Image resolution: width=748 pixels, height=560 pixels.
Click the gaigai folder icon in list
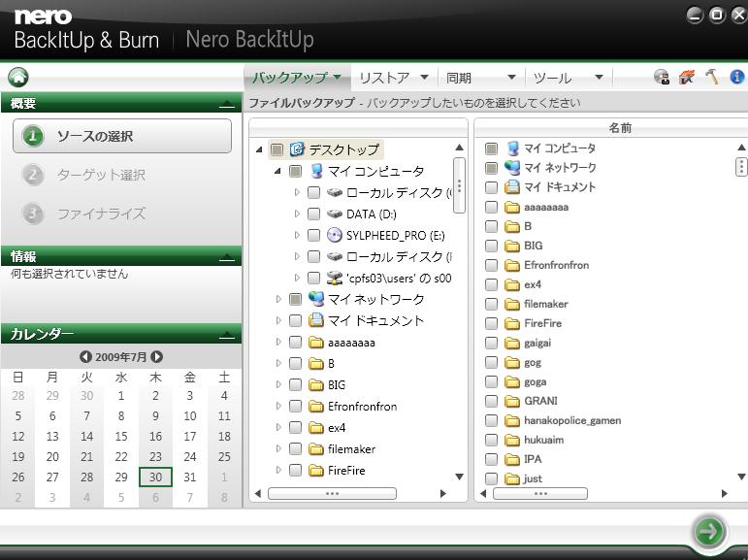[512, 343]
